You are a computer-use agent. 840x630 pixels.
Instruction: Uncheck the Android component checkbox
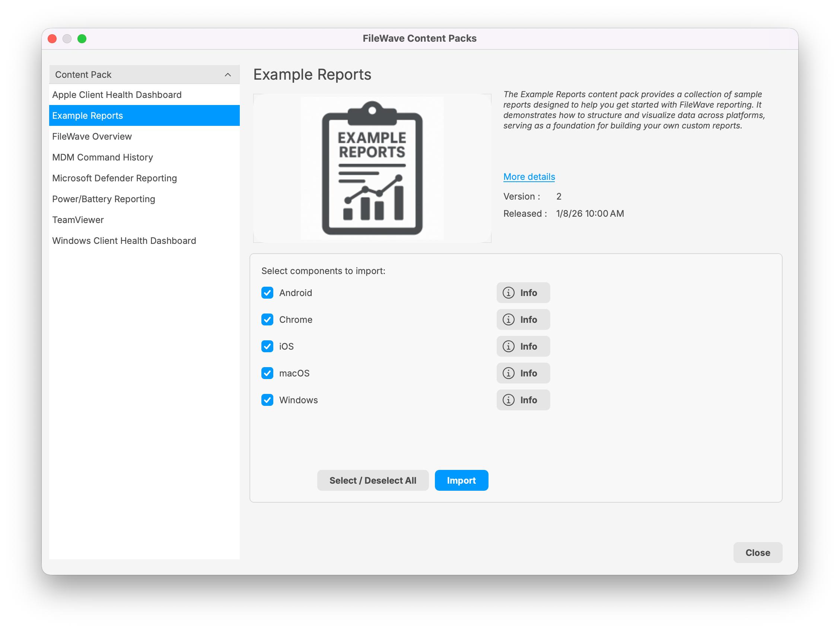click(267, 293)
